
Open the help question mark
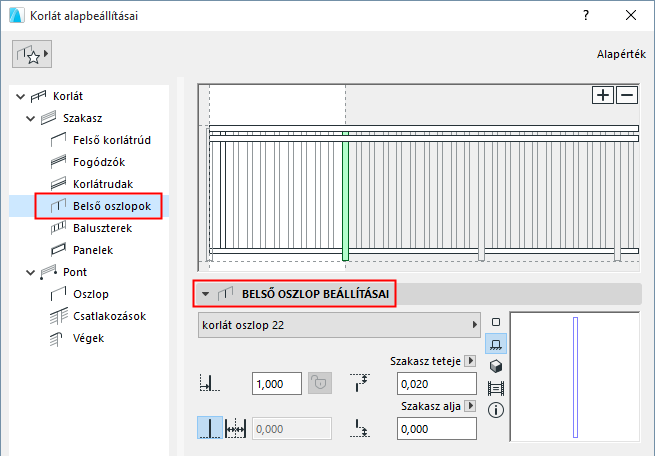(x=586, y=15)
